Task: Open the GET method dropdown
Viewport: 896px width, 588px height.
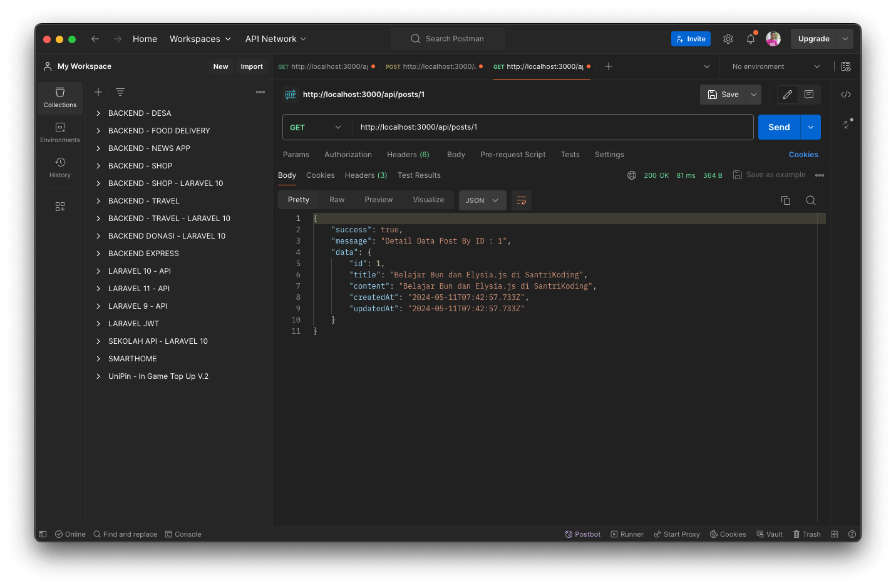Action: 316,127
